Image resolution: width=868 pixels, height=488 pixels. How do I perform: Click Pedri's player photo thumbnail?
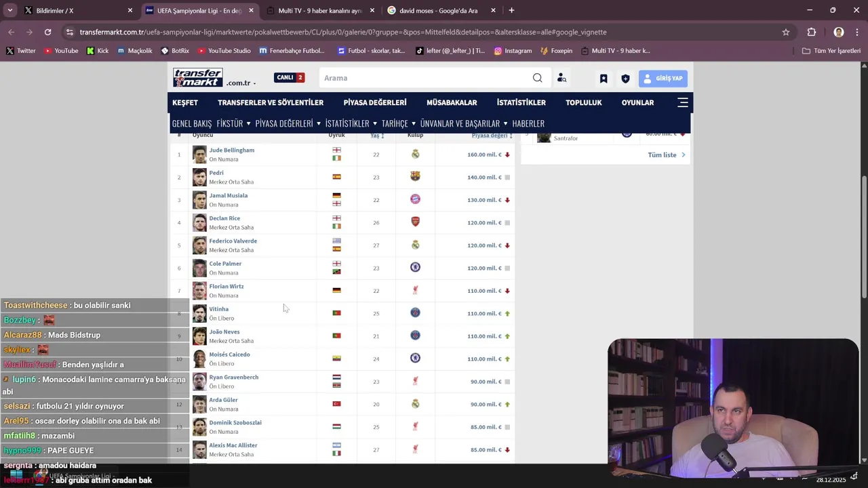pos(199,177)
